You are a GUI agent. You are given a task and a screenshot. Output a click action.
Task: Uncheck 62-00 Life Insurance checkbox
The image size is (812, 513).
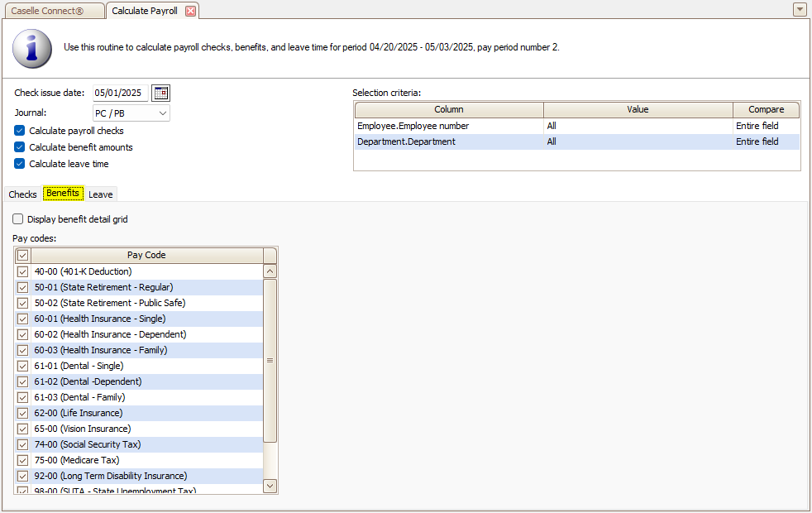[x=23, y=413]
